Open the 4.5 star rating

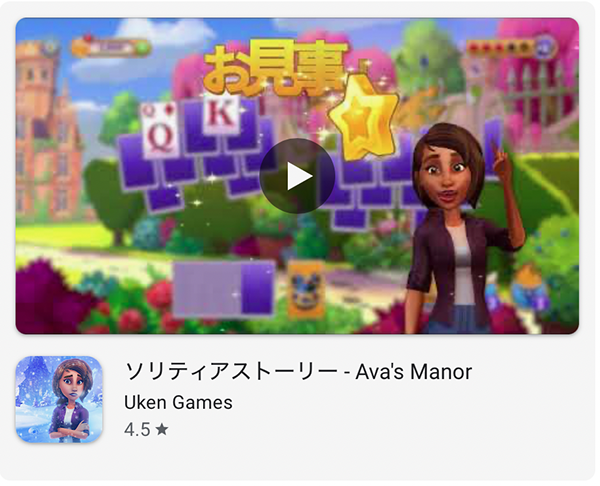pyautogui.click(x=146, y=429)
